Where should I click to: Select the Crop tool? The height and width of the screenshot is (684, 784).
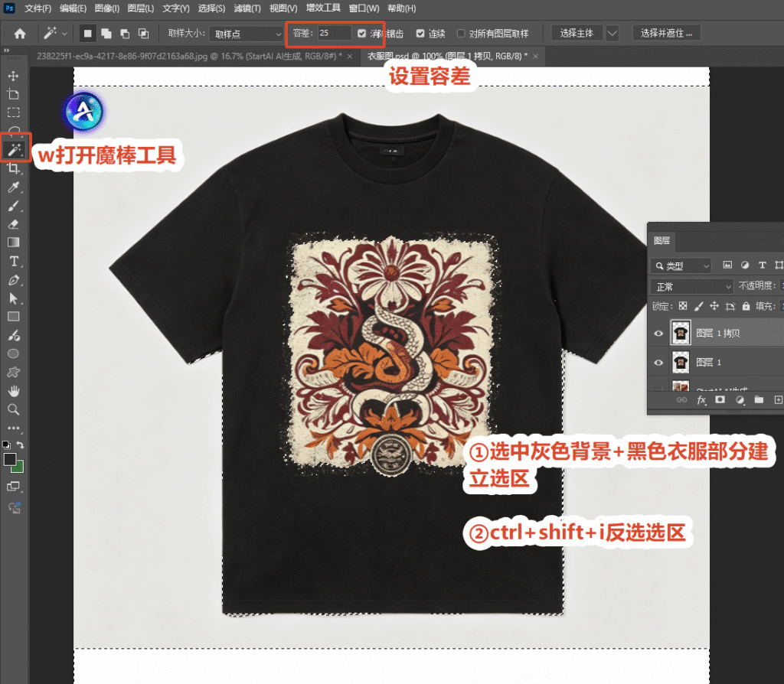coord(14,168)
